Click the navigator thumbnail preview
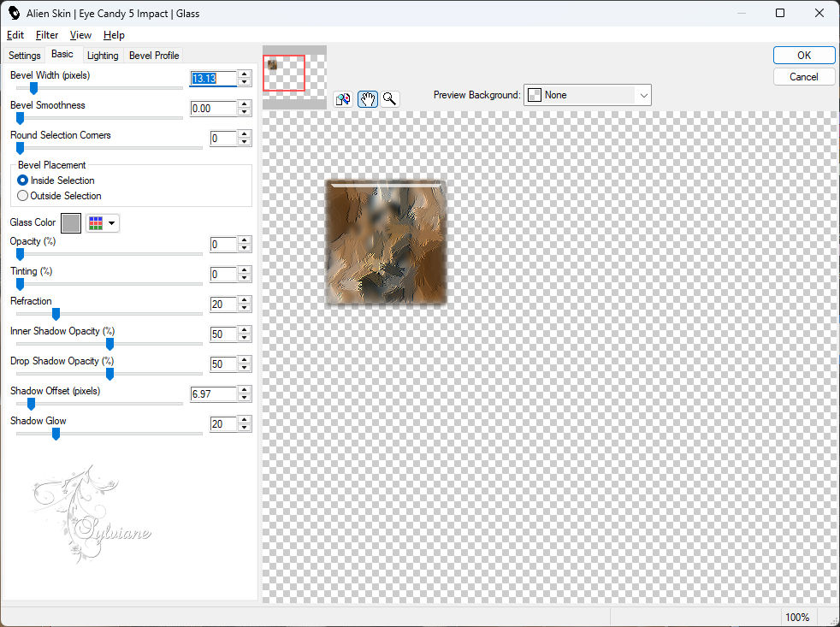The width and height of the screenshot is (840, 627). (x=294, y=77)
